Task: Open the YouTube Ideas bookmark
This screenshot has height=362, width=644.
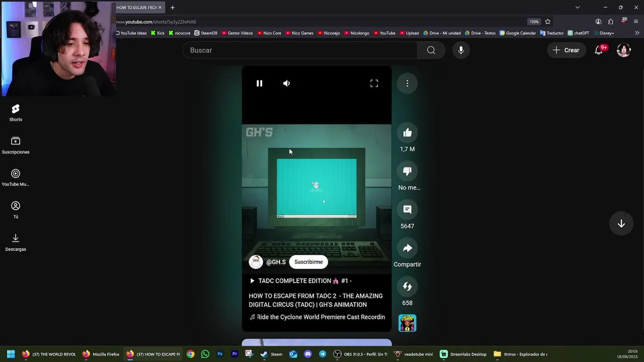Action: click(131, 33)
